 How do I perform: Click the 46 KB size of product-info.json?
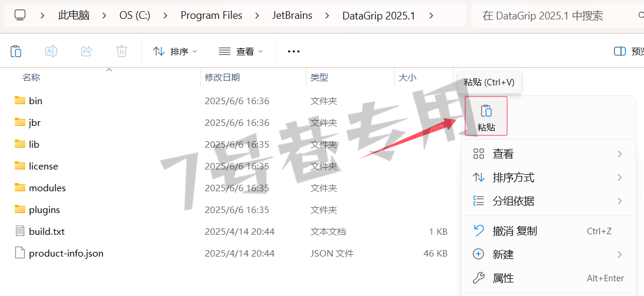(x=435, y=253)
